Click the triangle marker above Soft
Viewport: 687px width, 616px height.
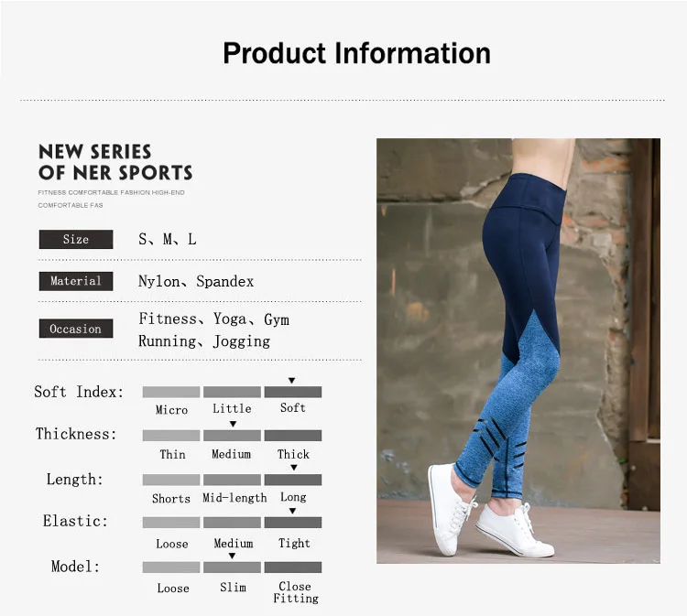coord(292,381)
